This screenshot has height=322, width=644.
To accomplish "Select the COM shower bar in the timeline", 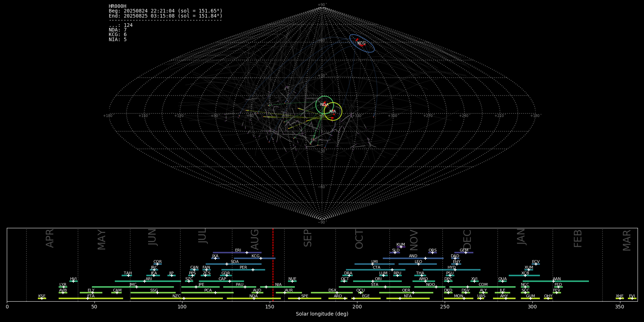I will 482,287.
